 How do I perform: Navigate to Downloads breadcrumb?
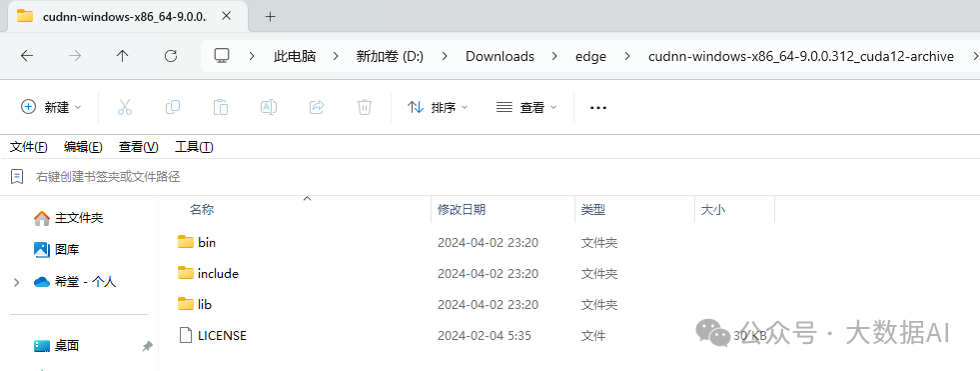click(500, 56)
